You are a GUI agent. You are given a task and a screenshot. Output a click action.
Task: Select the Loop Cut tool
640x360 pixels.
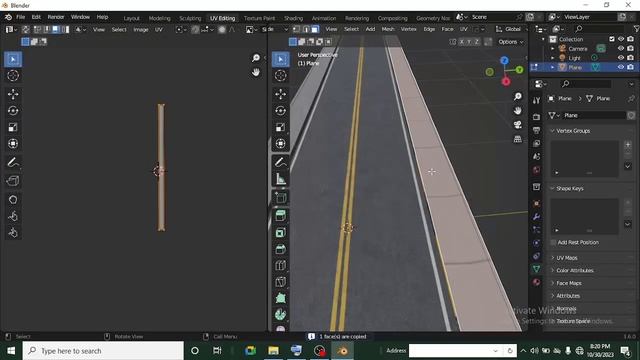pyautogui.click(x=280, y=265)
